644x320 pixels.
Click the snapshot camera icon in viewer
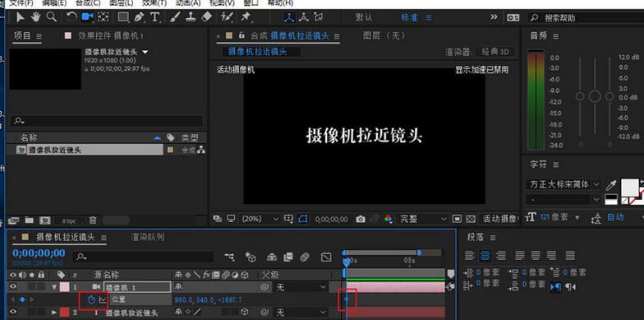(x=361, y=219)
